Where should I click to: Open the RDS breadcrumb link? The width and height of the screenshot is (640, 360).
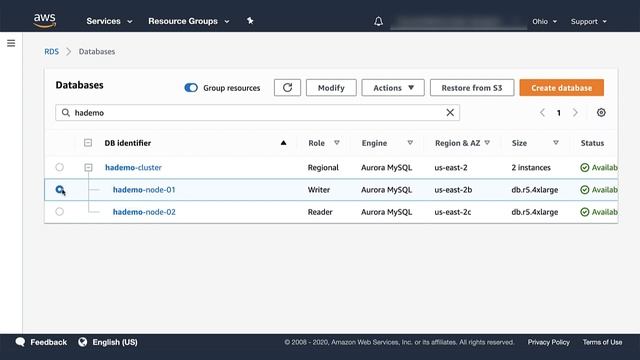click(x=51, y=51)
